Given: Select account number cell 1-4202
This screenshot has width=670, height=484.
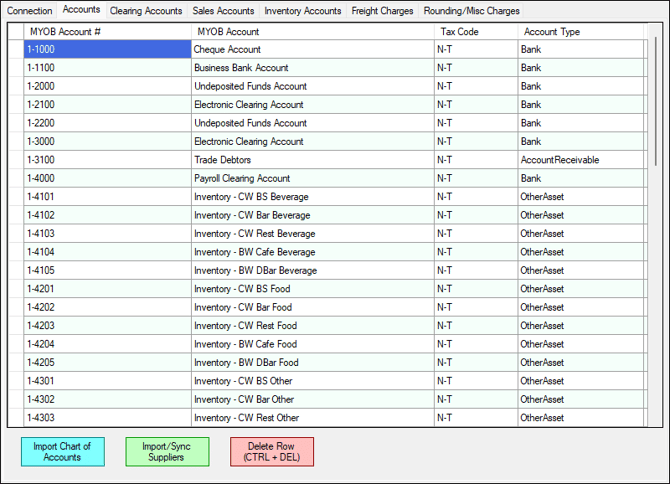Looking at the screenshot, I should click(107, 307).
